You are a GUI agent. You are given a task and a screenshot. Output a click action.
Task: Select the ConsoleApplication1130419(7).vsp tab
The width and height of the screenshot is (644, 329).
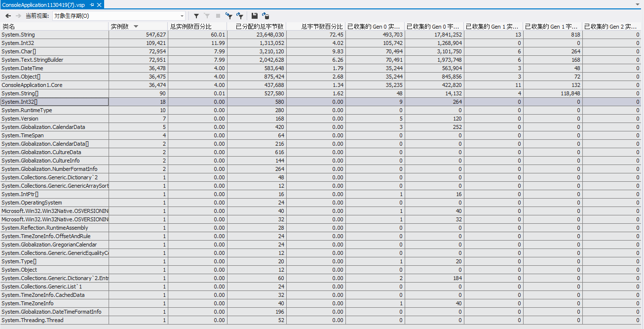43,4
